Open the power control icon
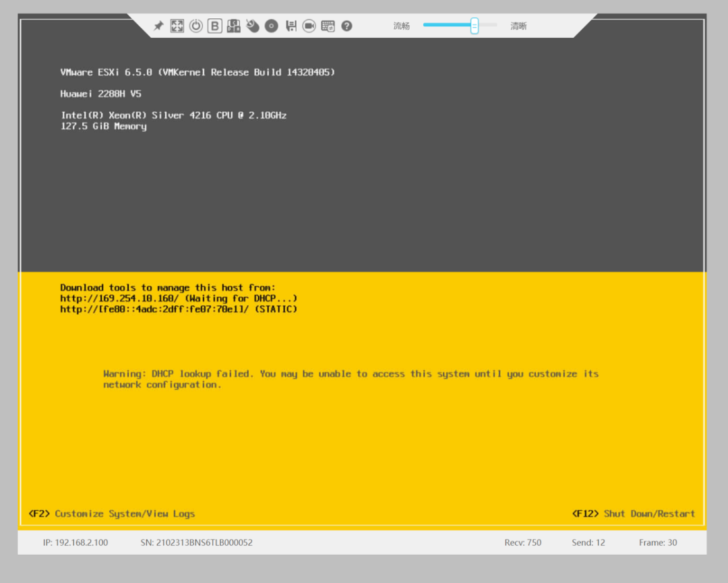 click(x=196, y=26)
